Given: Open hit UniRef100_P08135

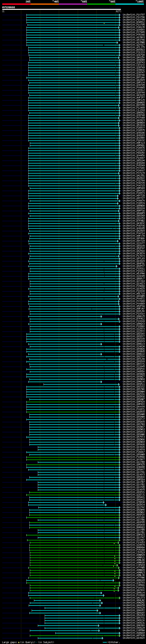Looking at the screenshot, I should [134, 27].
